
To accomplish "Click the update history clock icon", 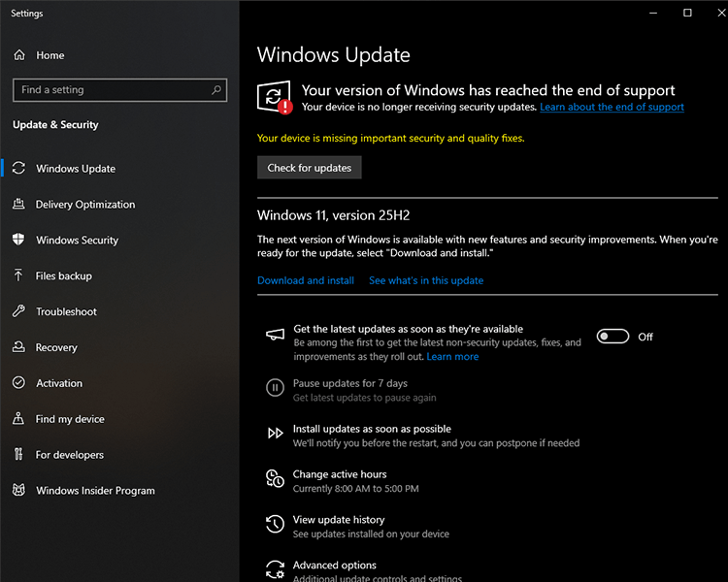I will [x=275, y=524].
